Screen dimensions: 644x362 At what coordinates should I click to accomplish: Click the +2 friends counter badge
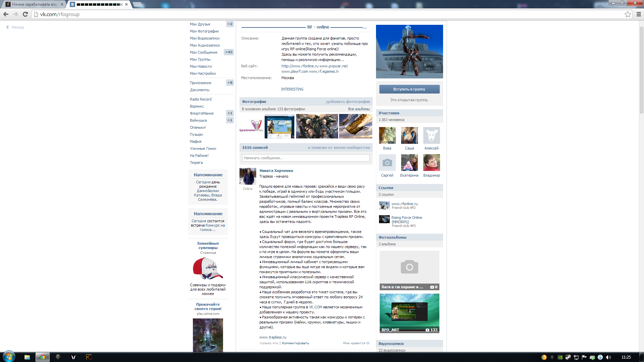(x=230, y=24)
